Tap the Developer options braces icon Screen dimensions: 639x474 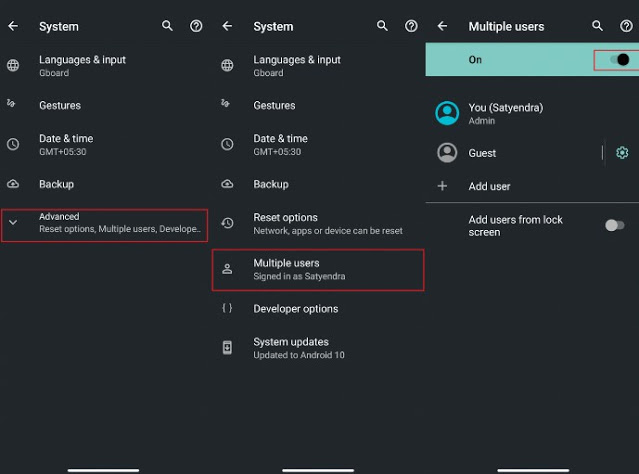pos(227,309)
